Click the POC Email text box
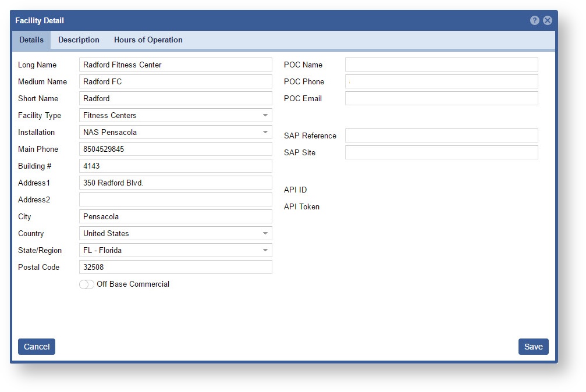Viewport: 586px width, 392px height. [441, 98]
